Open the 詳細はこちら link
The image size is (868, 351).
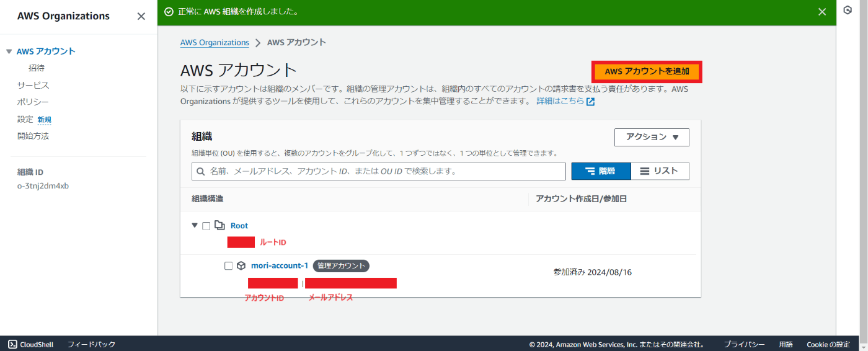coord(560,101)
